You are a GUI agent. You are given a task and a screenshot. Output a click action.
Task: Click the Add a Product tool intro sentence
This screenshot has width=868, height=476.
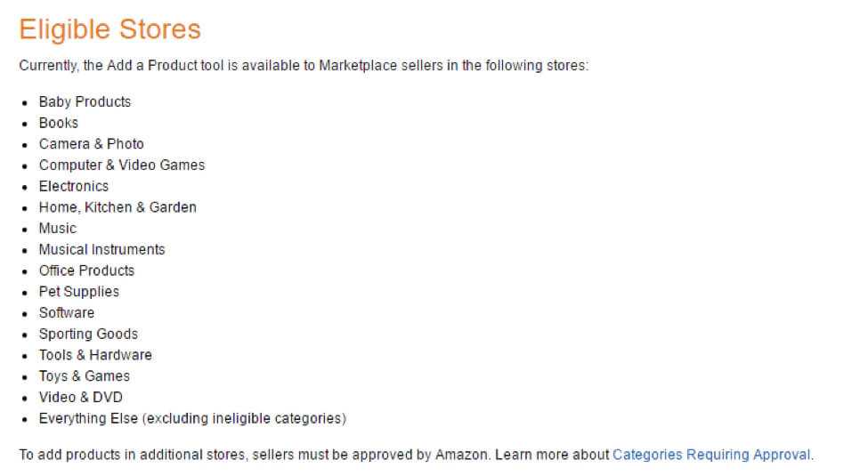click(304, 67)
